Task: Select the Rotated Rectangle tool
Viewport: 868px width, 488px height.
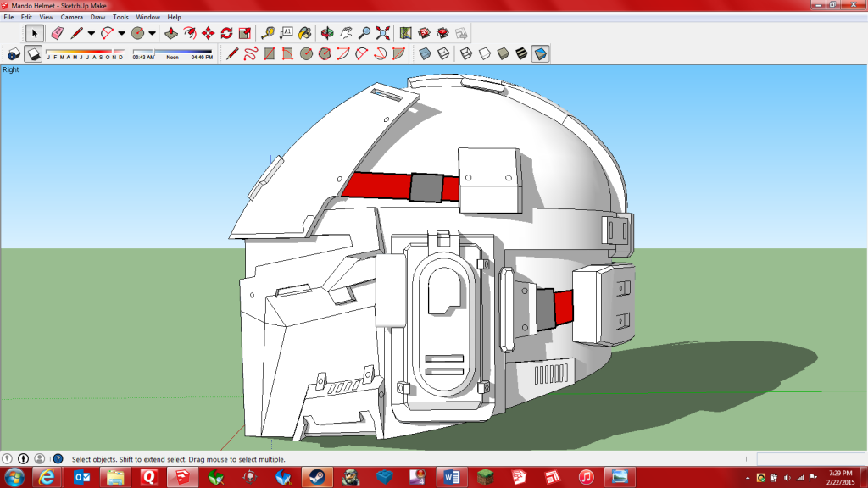Action: (288, 53)
